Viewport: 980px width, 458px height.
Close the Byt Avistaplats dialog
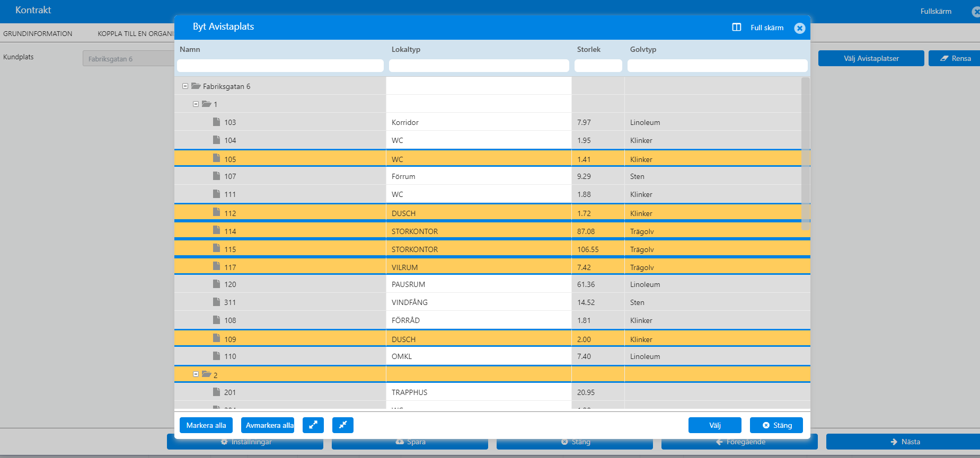(800, 28)
